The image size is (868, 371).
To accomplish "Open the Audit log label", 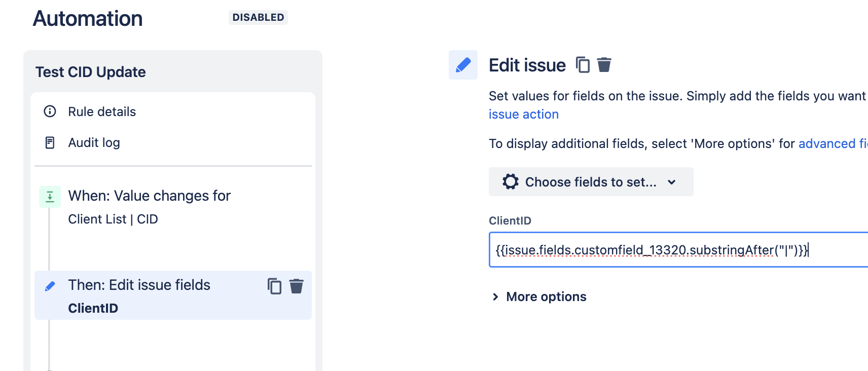I will (94, 143).
